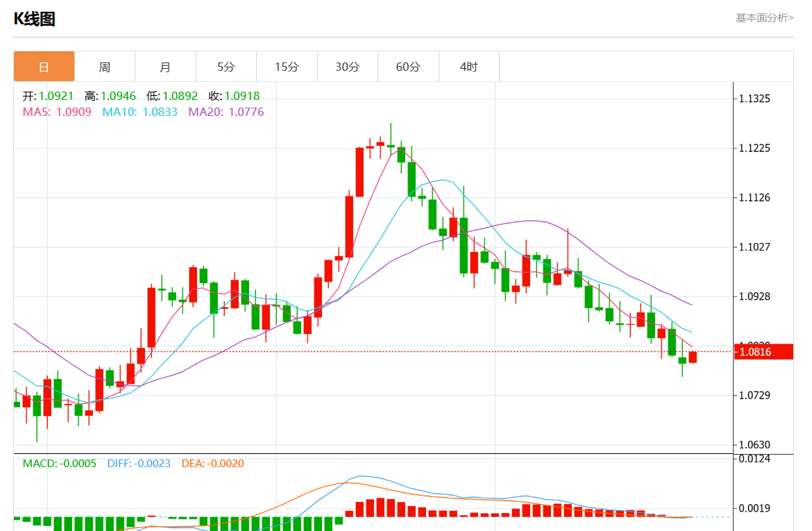Open the 基本面分析 link
Viewport: 812px width, 531px height.
coord(764,17)
